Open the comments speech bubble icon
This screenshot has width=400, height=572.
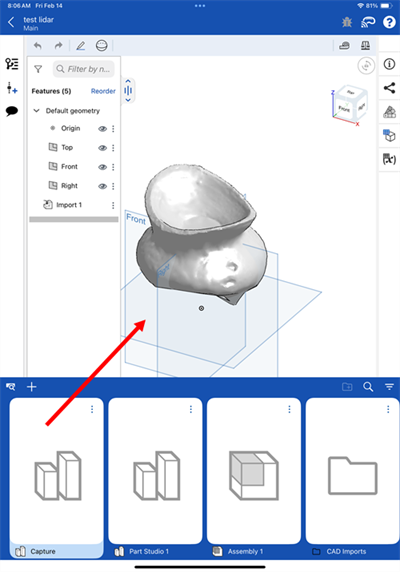coord(12,111)
